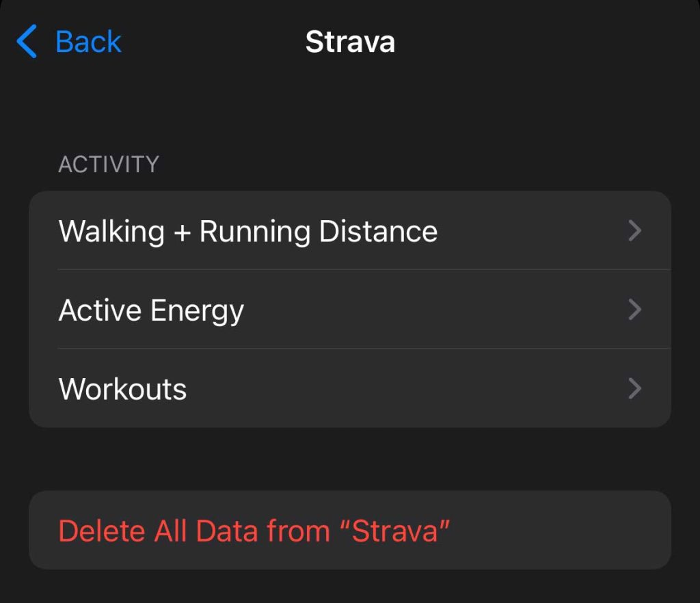The height and width of the screenshot is (603, 700).
Task: Click the chevron beside Active Energy
Action: (634, 310)
